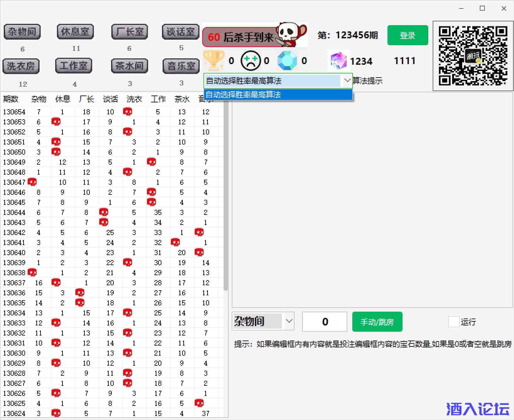Viewport: 514px width, 420px height.
Task: Click the red skull in row 130635
Action: (80, 303)
